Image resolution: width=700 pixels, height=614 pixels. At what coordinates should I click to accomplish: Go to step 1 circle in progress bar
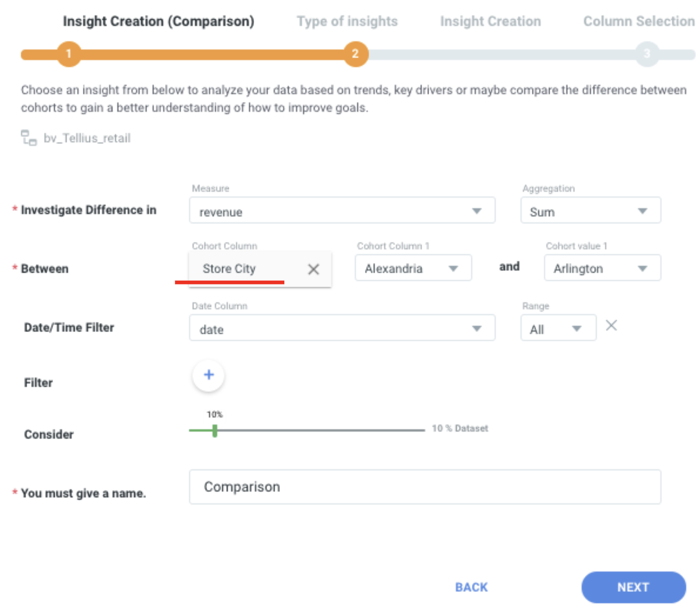69,54
